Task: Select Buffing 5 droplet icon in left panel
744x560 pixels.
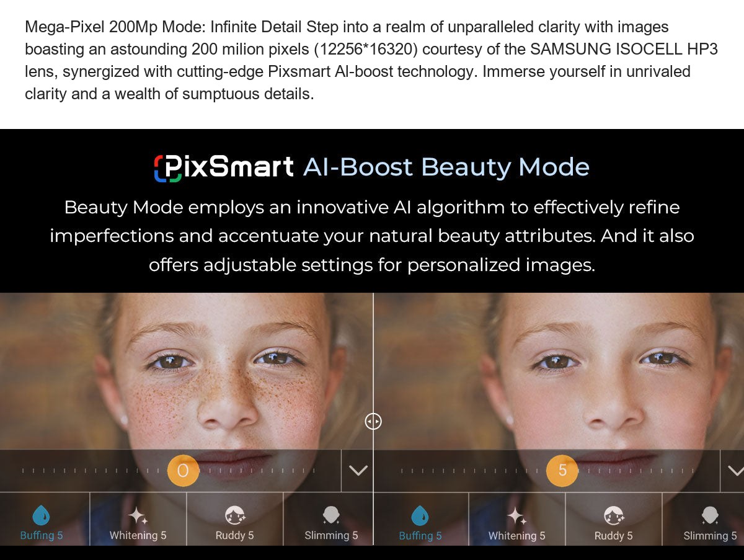Action: pyautogui.click(x=41, y=515)
